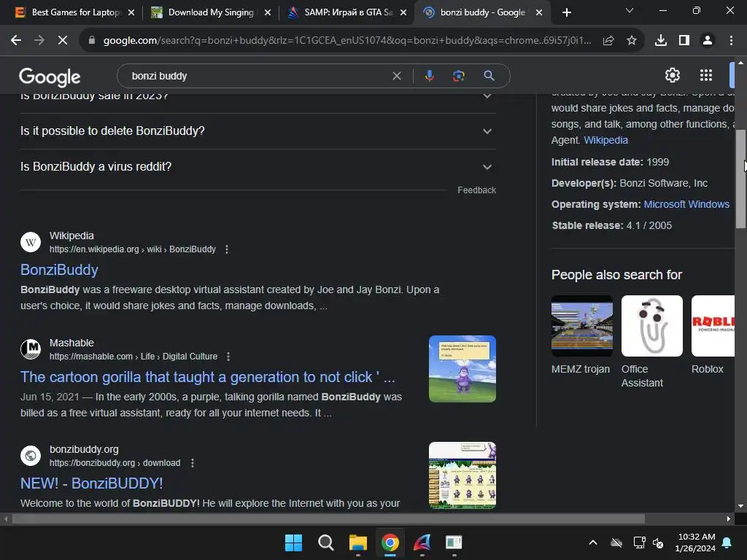Image resolution: width=747 pixels, height=560 pixels.
Task: Expand 'Is it possible to delete BonziBuddy?'
Action: coord(258,131)
